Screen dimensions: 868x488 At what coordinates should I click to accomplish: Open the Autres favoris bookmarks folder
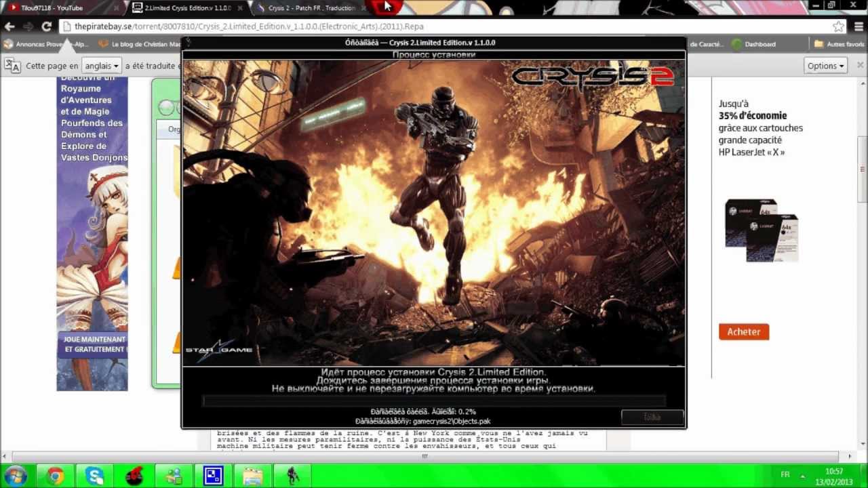point(839,44)
